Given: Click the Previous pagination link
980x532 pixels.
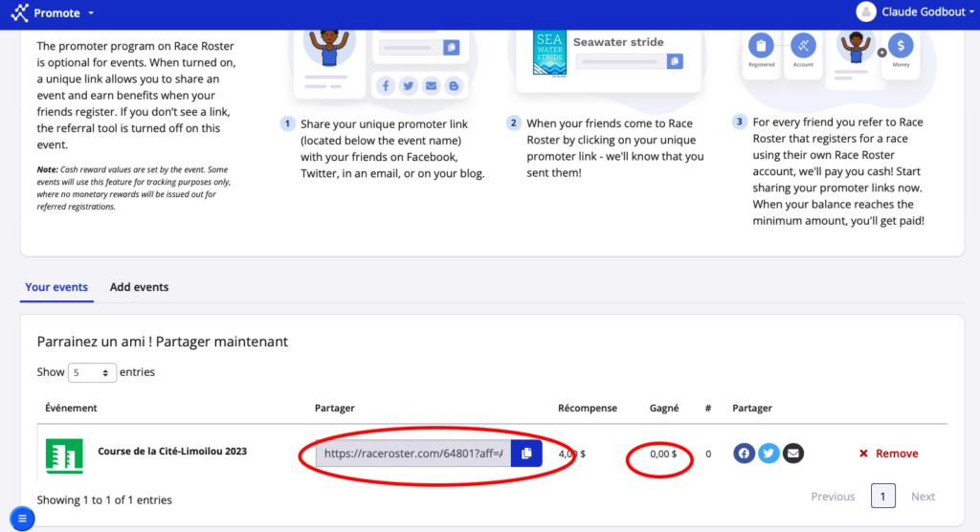Looking at the screenshot, I should tap(833, 497).
